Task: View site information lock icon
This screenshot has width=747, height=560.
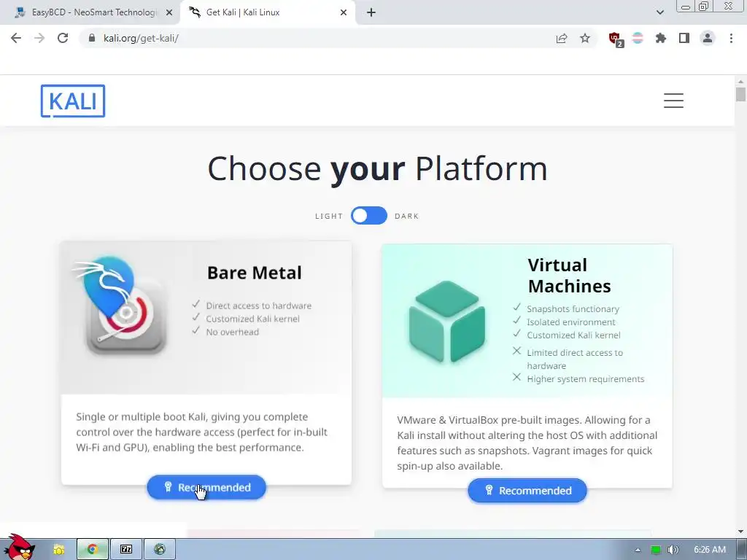Action: (92, 38)
